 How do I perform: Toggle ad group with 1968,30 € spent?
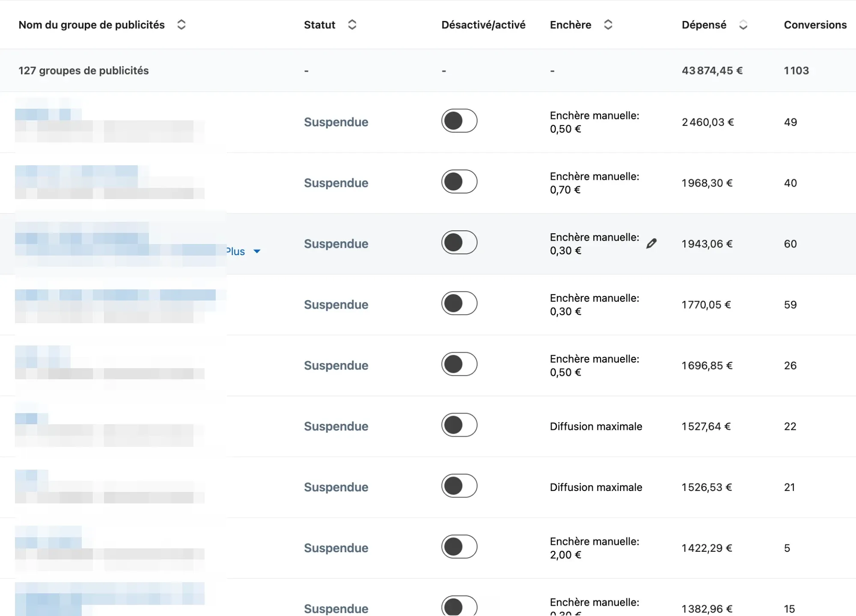[459, 182]
